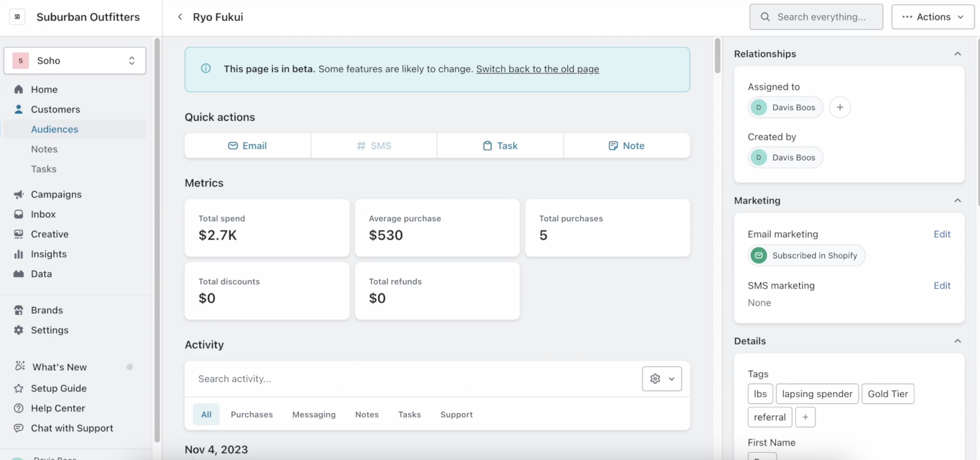Edit Email marketing subscription

click(x=942, y=234)
